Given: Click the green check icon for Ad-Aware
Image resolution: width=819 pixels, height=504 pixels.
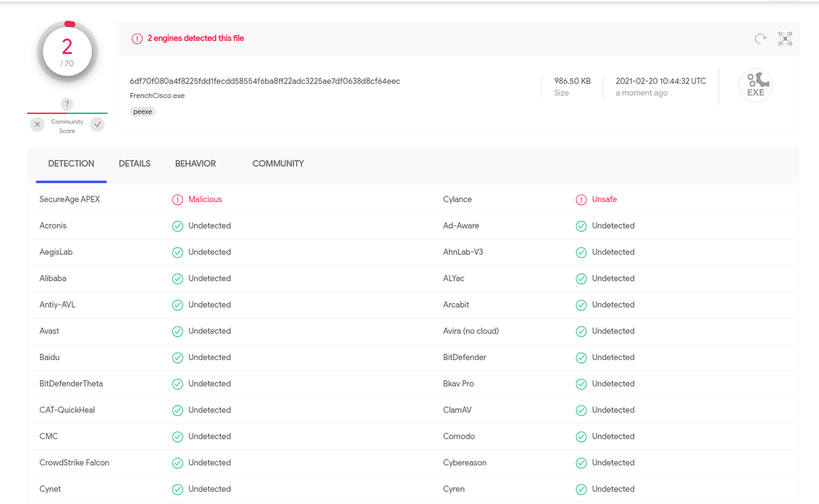Looking at the screenshot, I should (581, 226).
